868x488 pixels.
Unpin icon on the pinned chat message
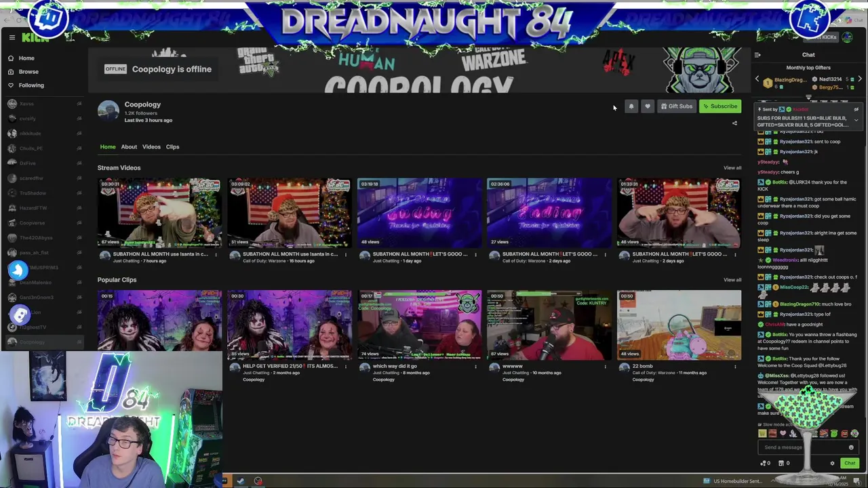click(x=856, y=109)
